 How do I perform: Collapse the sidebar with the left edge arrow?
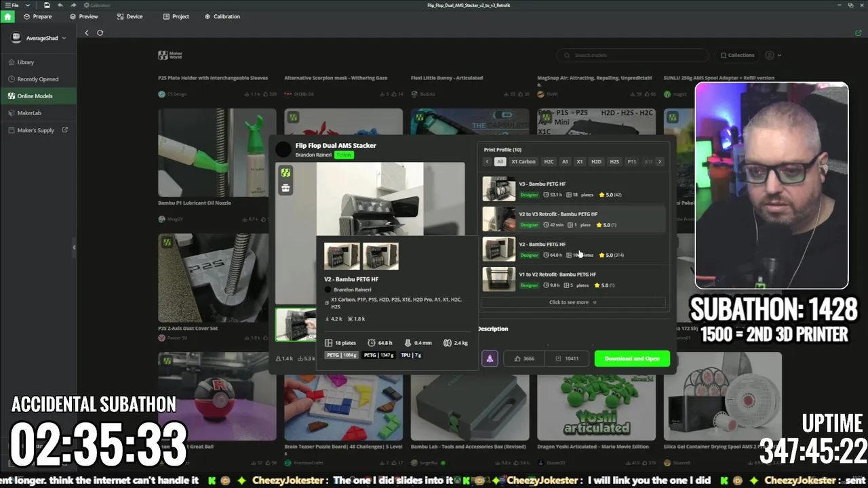[74, 247]
